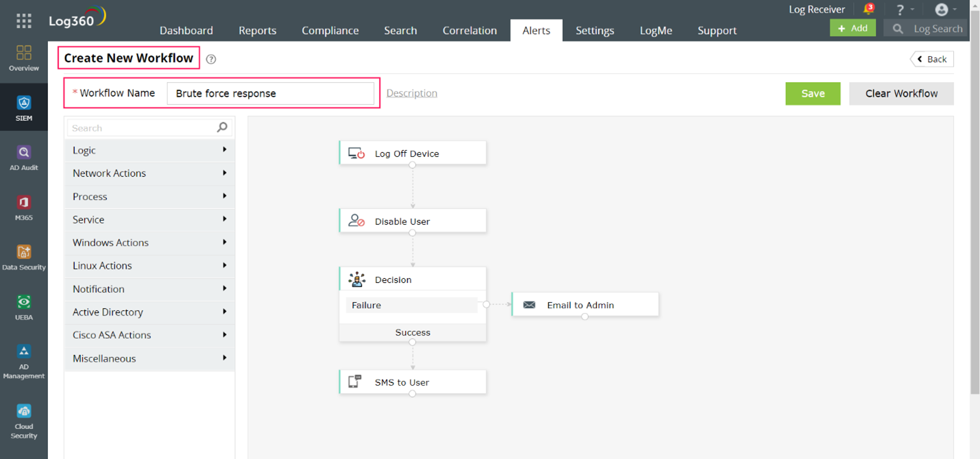Viewport: 980px width, 459px height.
Task: Click the Workflow Name input field
Action: 272,92
